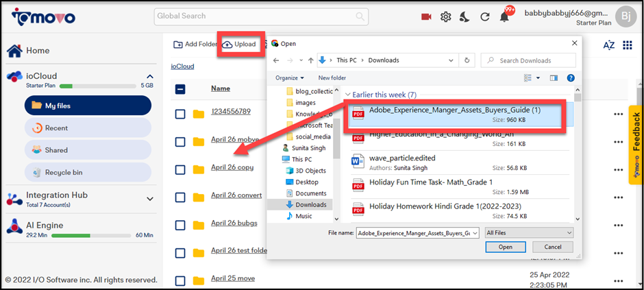The width and height of the screenshot is (644, 290).
Task: Open the Feedback side tab
Action: pos(636,145)
